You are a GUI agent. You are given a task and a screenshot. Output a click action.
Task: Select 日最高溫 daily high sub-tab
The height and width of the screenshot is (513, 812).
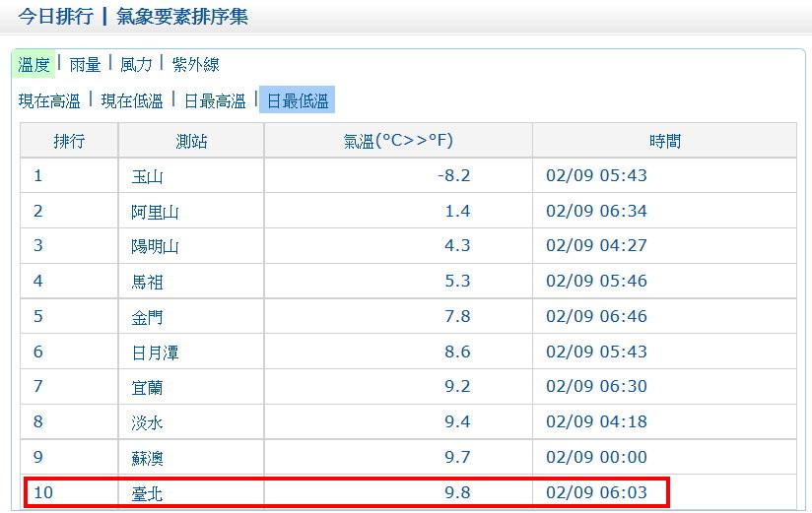click(215, 100)
